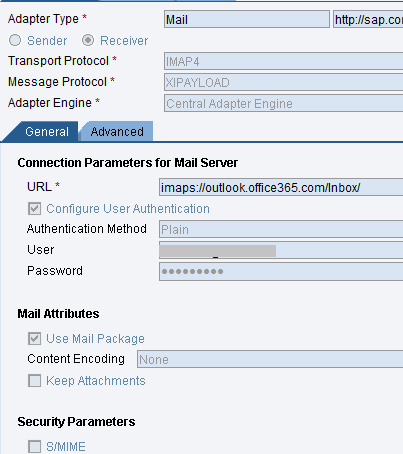Click the adapter namespace http://sap.com field

point(368,19)
